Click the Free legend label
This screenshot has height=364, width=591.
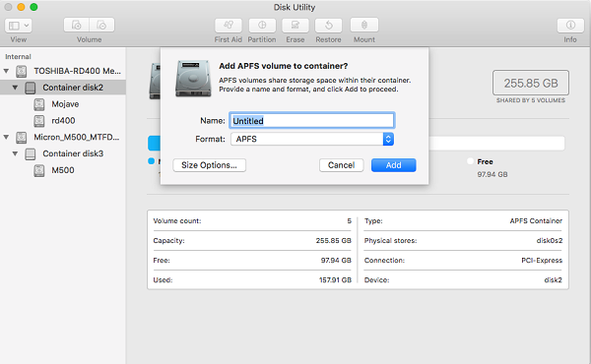tap(485, 162)
